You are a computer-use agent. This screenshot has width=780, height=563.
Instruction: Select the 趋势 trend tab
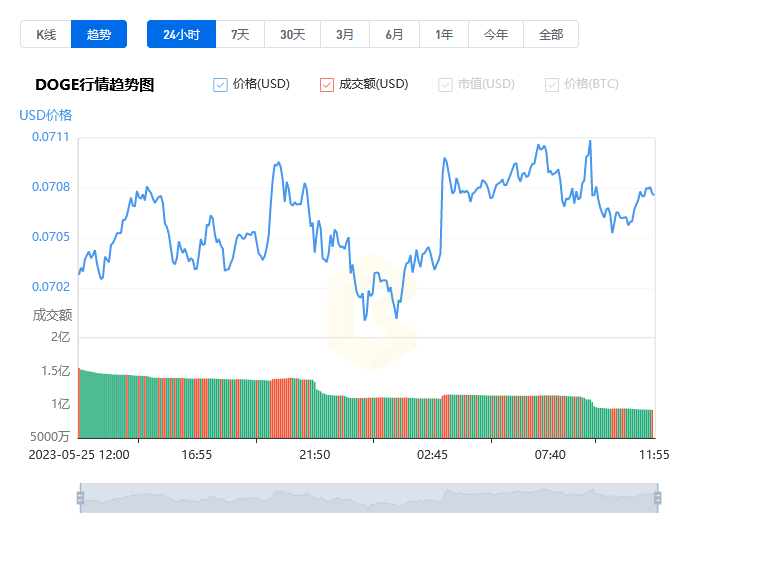100,34
